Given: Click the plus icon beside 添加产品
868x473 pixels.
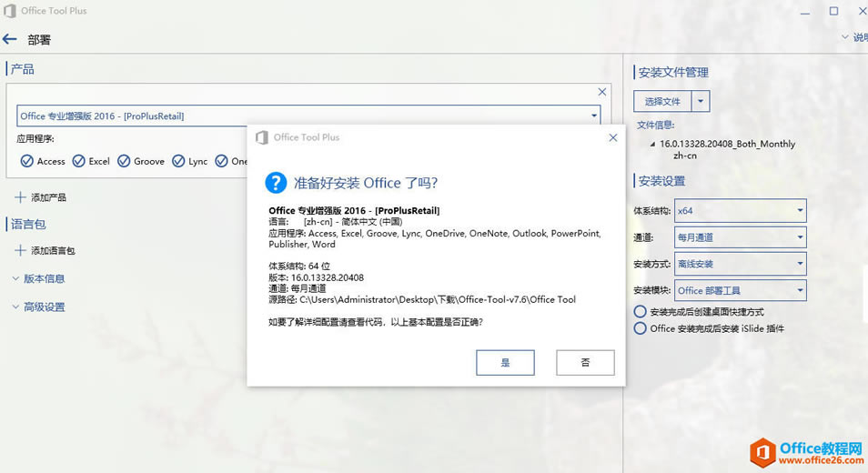Looking at the screenshot, I should point(20,197).
